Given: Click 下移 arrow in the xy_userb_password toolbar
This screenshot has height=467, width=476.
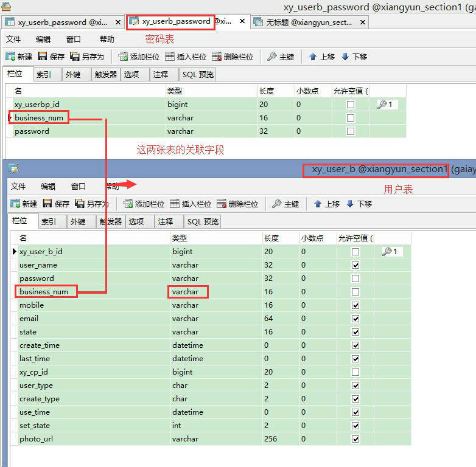Looking at the screenshot, I should [x=345, y=57].
